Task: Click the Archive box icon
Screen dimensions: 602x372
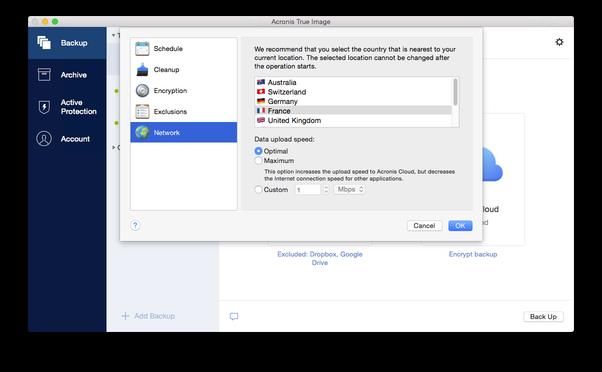Action: [x=44, y=74]
